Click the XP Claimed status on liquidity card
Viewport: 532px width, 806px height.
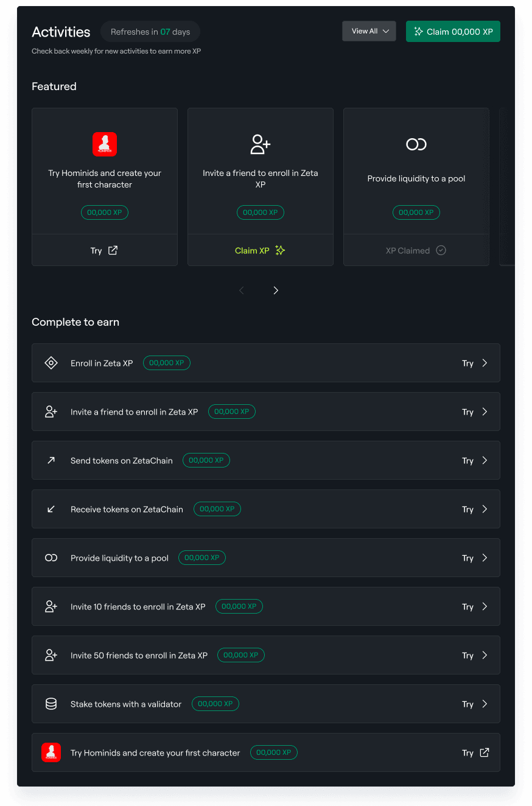pos(416,250)
